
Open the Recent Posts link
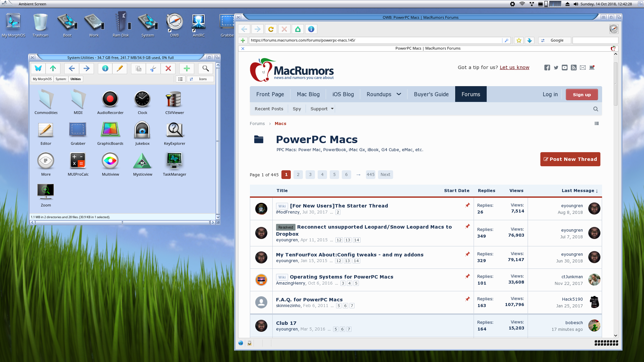click(269, 109)
